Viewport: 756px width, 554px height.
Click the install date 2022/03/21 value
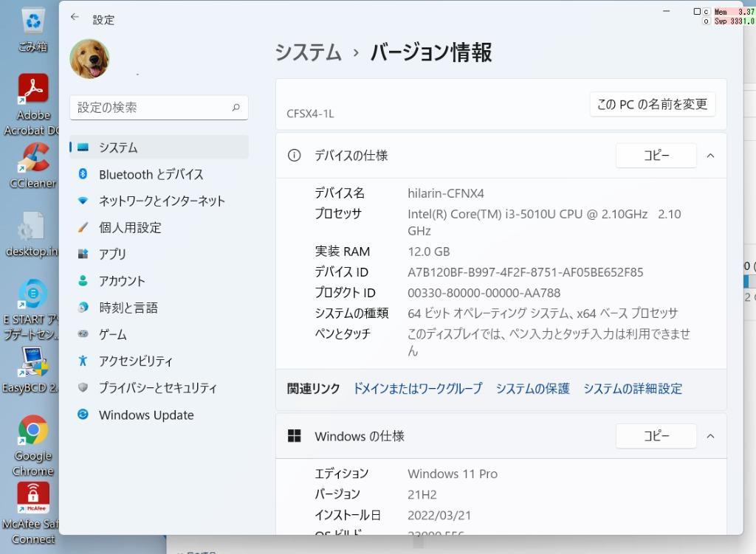pyautogui.click(x=439, y=515)
